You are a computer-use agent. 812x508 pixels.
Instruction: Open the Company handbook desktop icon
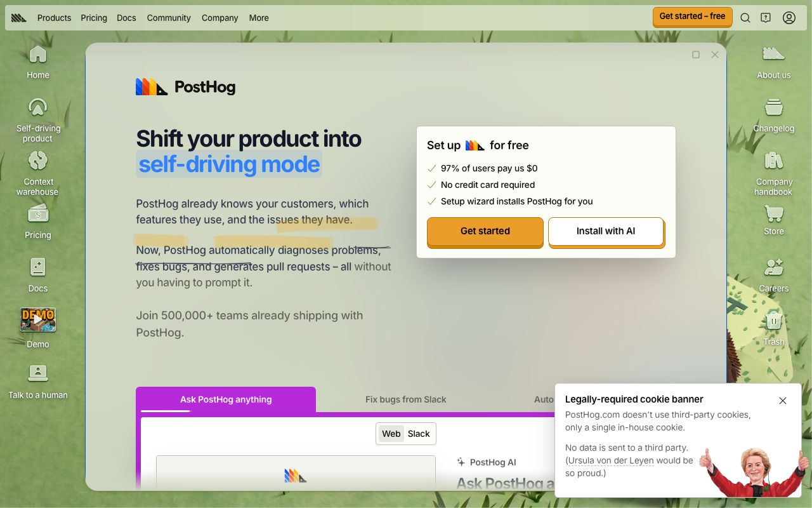click(774, 173)
